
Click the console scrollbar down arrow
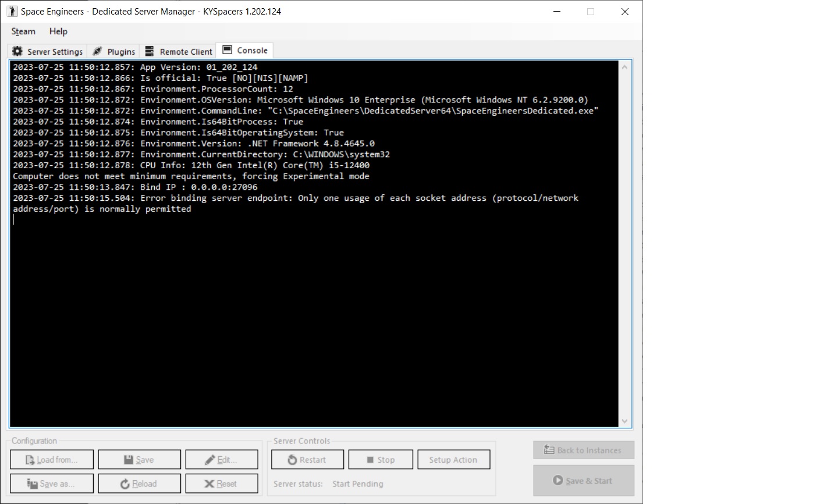624,421
